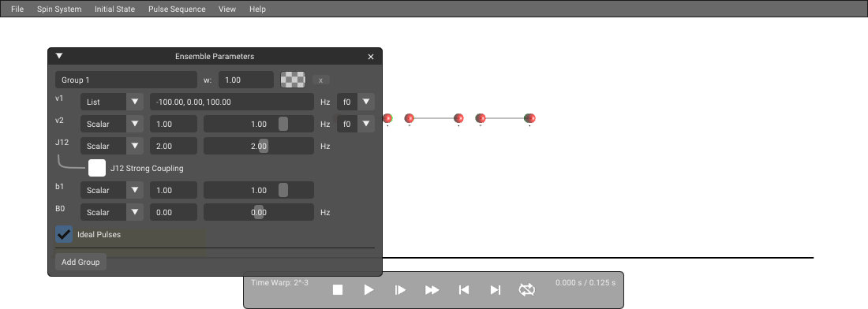868x309 pixels.
Task: Click the weight w field showing 1.00
Action: click(x=246, y=80)
